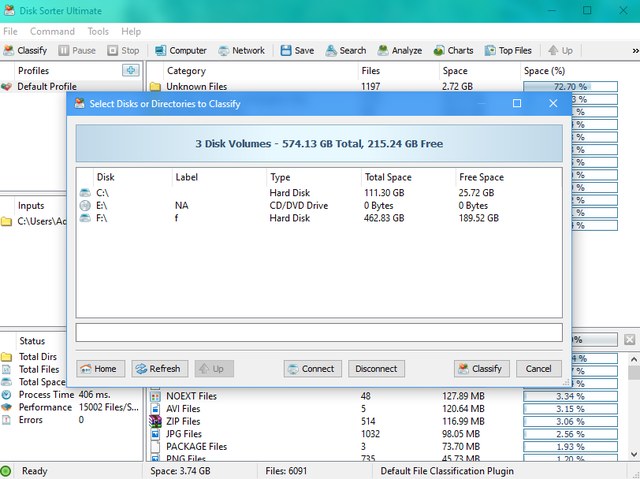Click the Refresh button in dialog
640x479 pixels.
pyautogui.click(x=159, y=369)
